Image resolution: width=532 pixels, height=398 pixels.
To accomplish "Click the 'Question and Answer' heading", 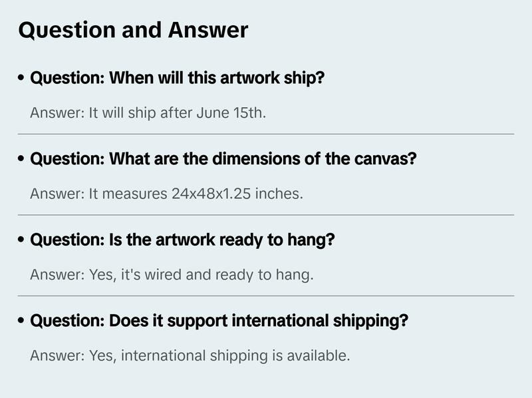I will (x=133, y=30).
